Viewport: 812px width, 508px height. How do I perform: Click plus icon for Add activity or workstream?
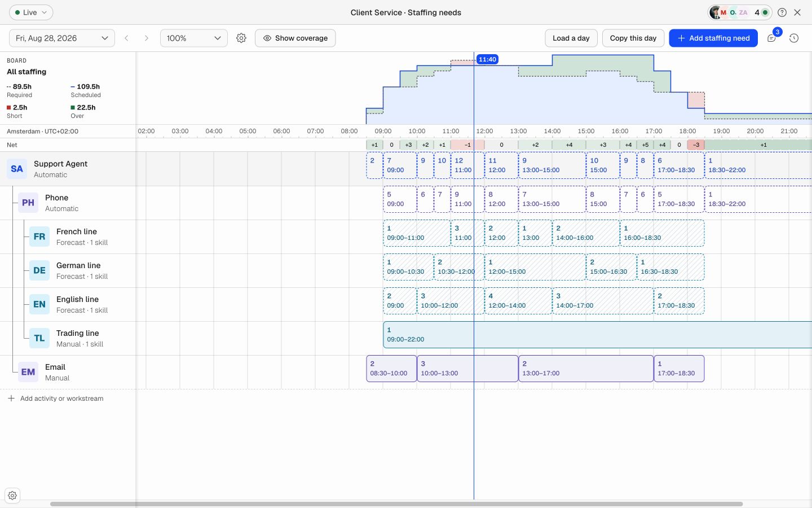point(11,398)
